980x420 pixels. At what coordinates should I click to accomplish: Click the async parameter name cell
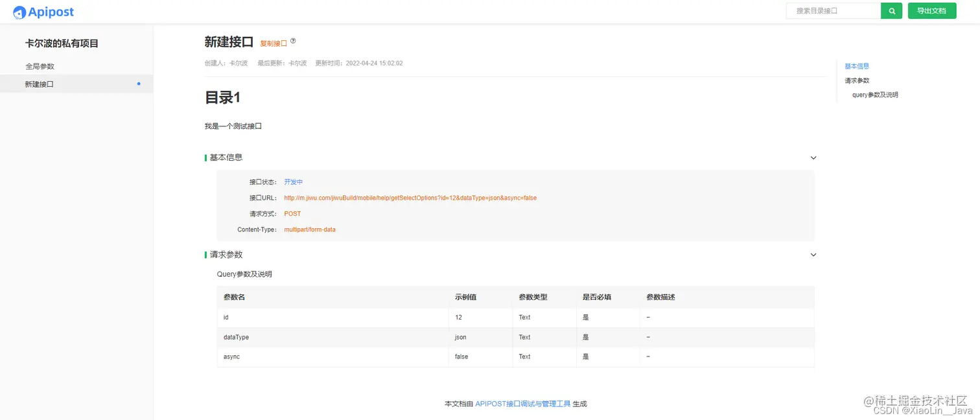tap(332, 357)
